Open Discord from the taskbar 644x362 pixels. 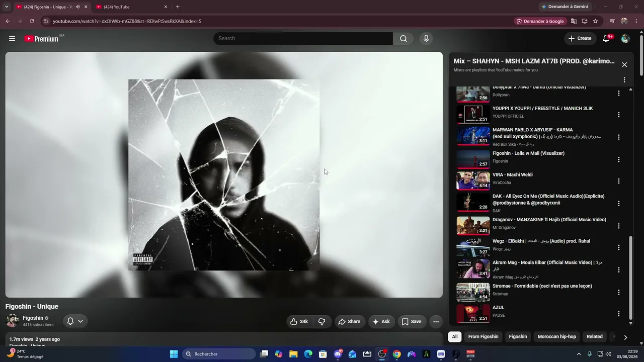(x=338, y=354)
